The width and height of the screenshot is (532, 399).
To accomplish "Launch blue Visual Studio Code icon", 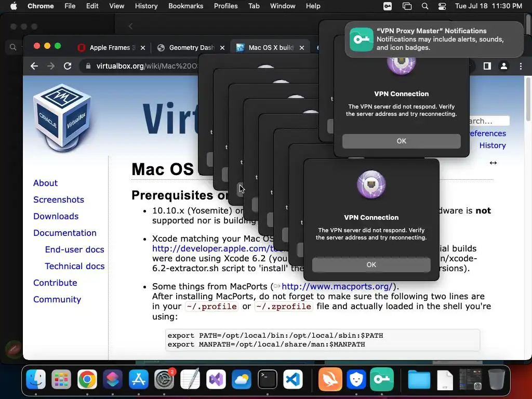I will 293,379.
